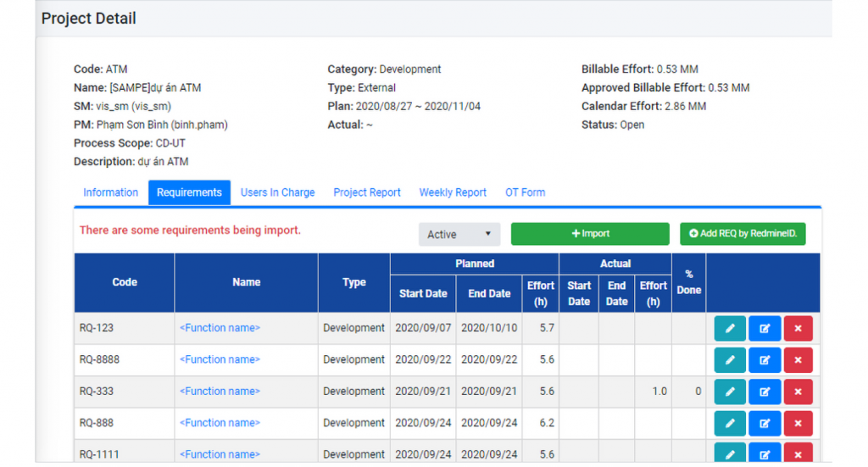This screenshot has width=868, height=467.
Task: Click the Calendar Effort 2.86 MM text
Action: pyautogui.click(x=644, y=106)
